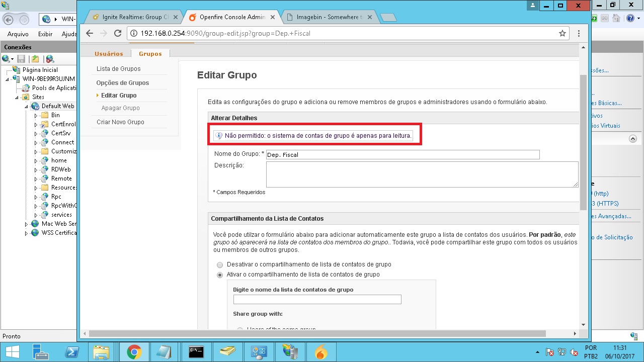
Task: Open Exibir menu in IIS Manager
Action: click(x=45, y=34)
